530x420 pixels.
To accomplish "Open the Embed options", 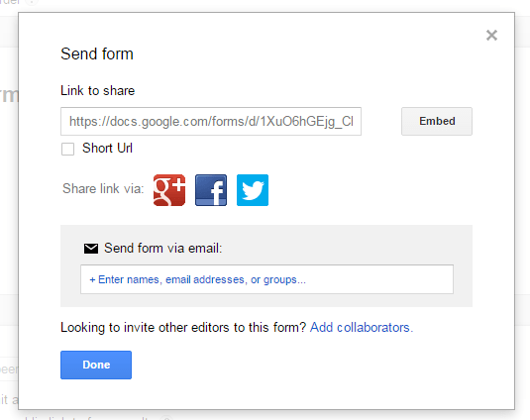I will click(x=437, y=121).
